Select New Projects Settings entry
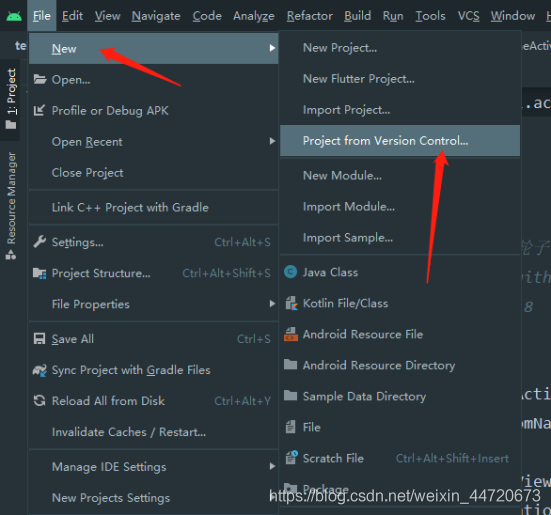The height and width of the screenshot is (515, 551). click(x=154, y=498)
